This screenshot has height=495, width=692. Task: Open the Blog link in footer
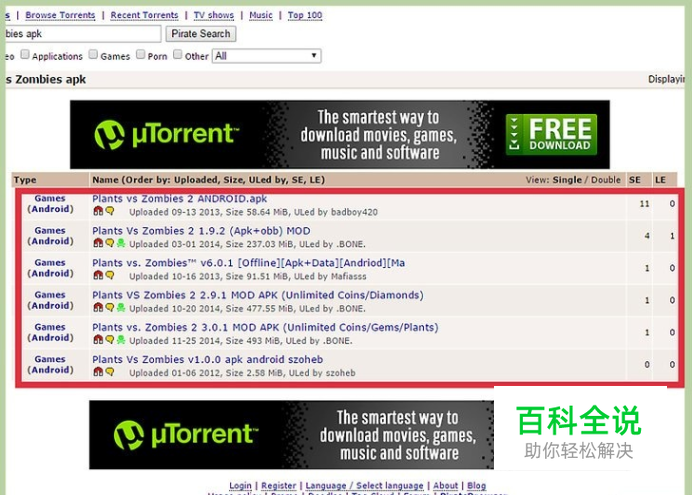pyautogui.click(x=477, y=486)
